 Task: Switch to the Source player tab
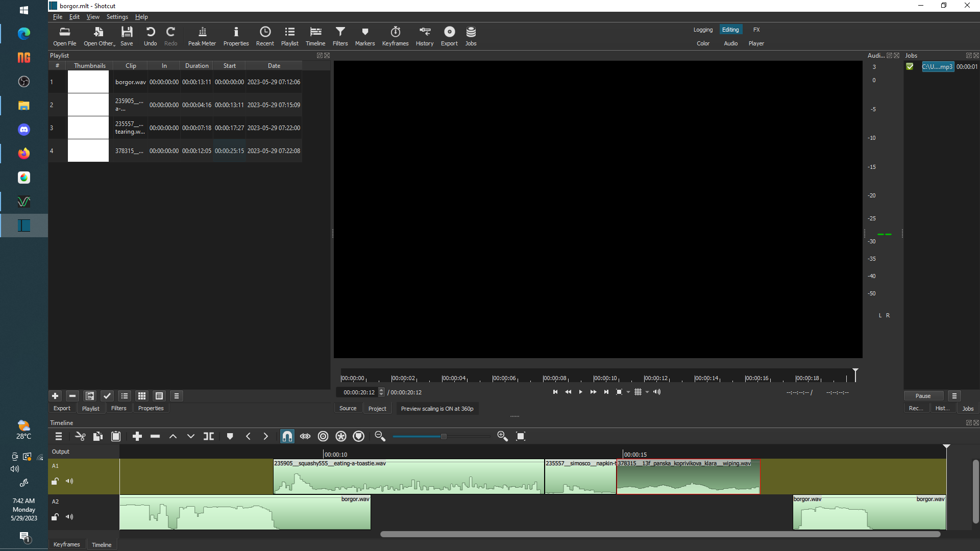348,409
